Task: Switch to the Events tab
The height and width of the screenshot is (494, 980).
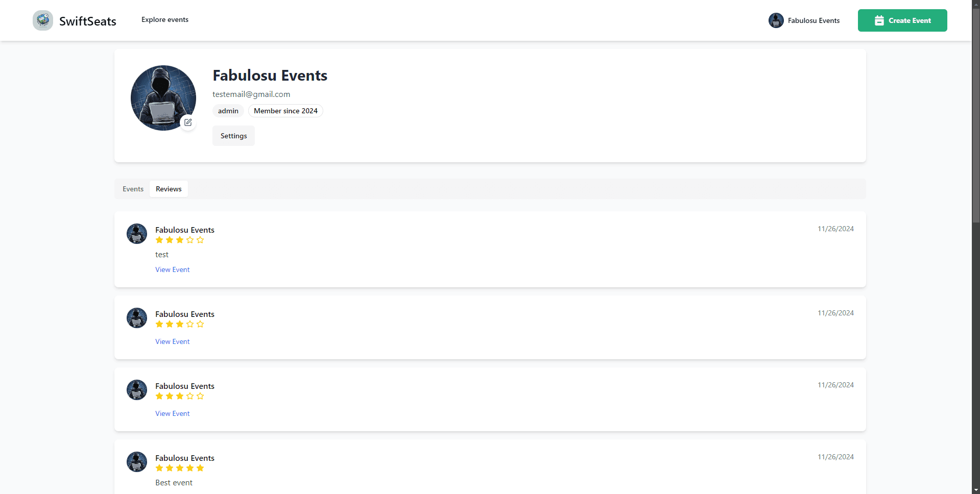Action: tap(133, 188)
